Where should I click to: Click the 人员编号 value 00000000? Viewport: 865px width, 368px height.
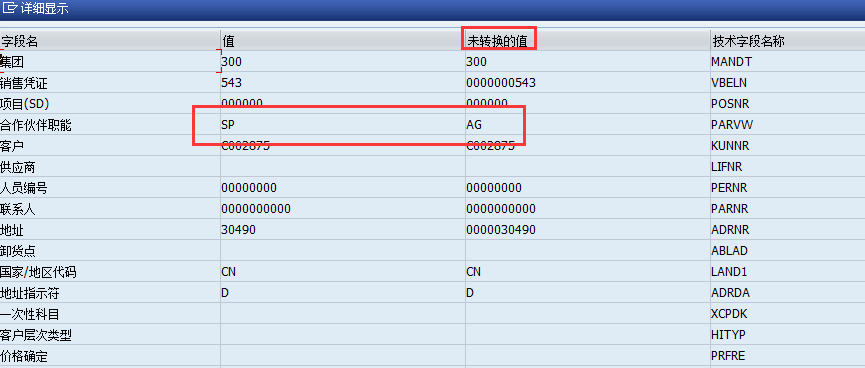[x=249, y=188]
